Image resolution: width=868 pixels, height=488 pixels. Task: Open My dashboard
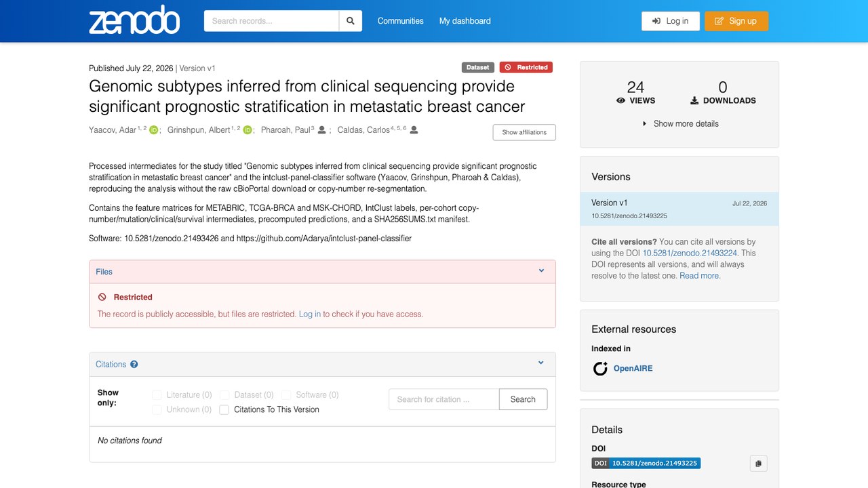point(465,21)
